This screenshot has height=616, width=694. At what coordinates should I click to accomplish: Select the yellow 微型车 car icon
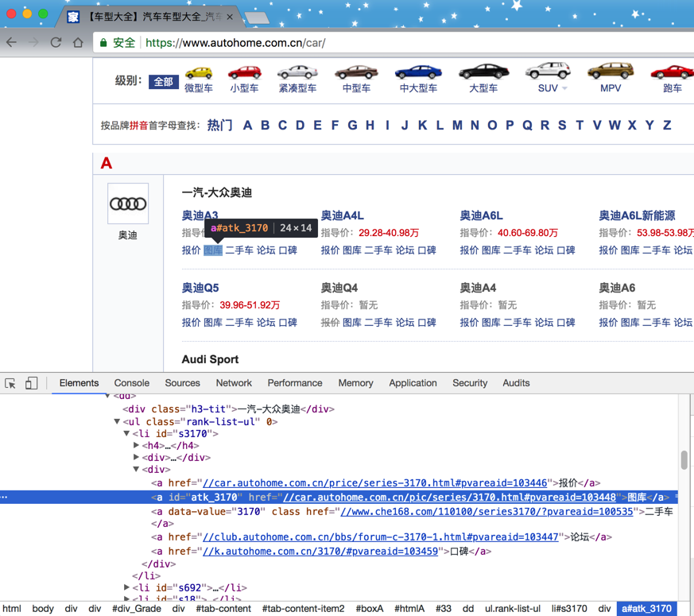199,72
